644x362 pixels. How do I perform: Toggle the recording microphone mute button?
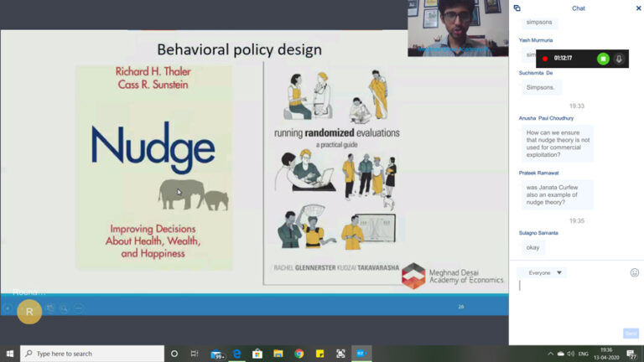(x=619, y=59)
